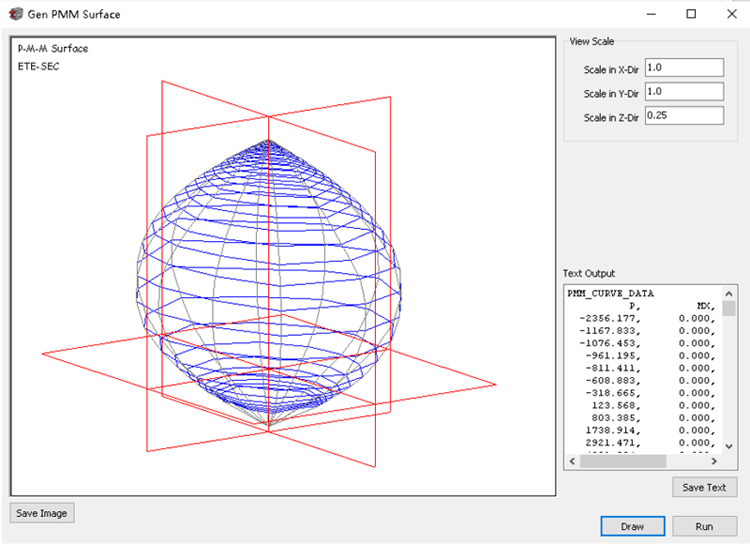This screenshot has width=750, height=544.
Task: Click the Scale in Z-Dir input field
Action: coord(684,115)
